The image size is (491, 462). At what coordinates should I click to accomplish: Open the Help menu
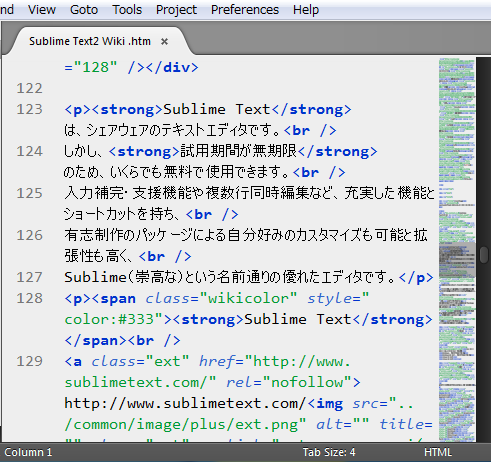(x=306, y=10)
